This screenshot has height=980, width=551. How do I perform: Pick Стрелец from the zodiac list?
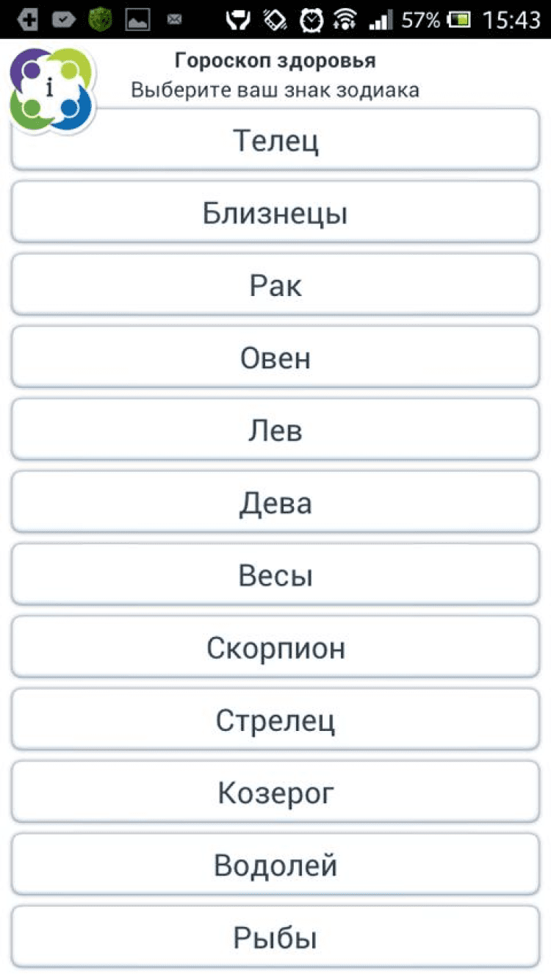[x=275, y=720]
